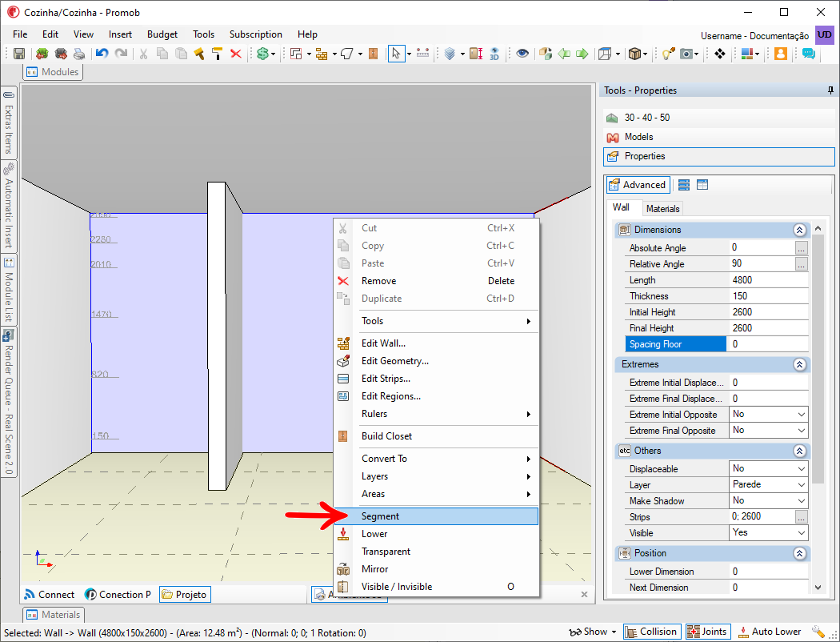The width and height of the screenshot is (840, 642).
Task: Click the ruler measure icon in toolbar
Action: pos(422,53)
